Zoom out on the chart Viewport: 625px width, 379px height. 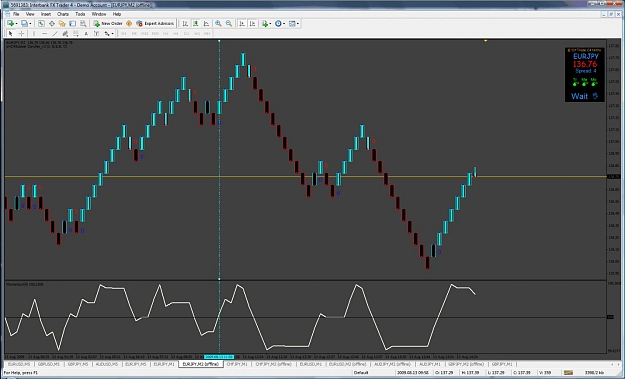click(x=229, y=24)
